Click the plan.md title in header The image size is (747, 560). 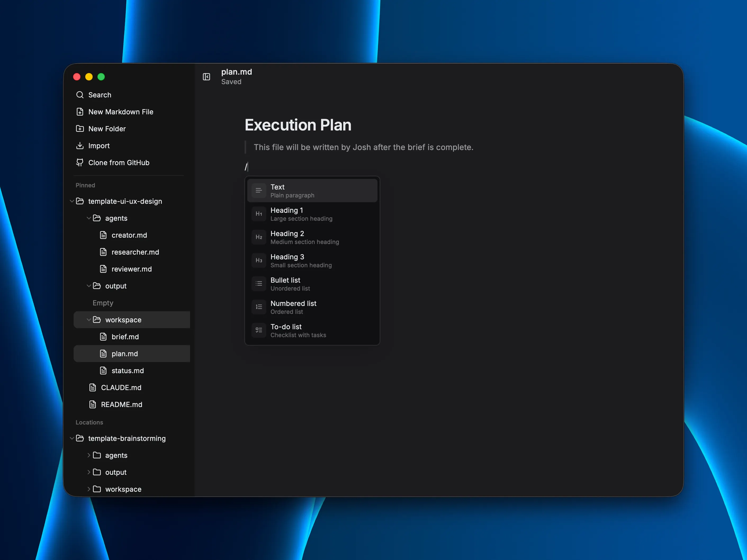(236, 72)
